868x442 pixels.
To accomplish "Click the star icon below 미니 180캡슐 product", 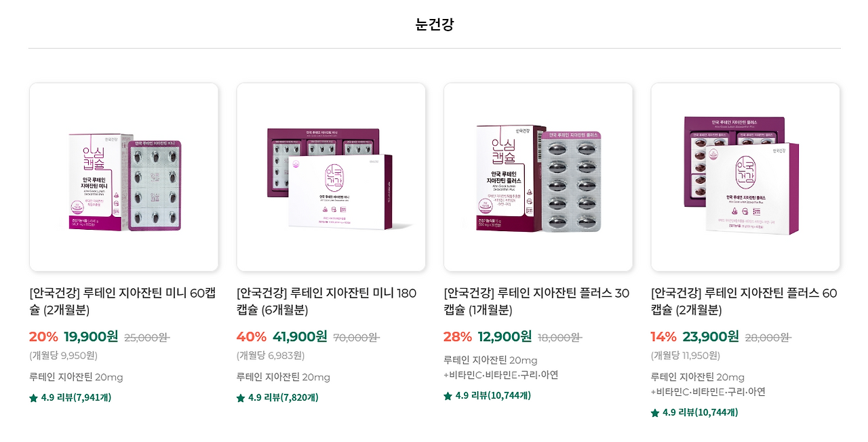I will click(239, 397).
